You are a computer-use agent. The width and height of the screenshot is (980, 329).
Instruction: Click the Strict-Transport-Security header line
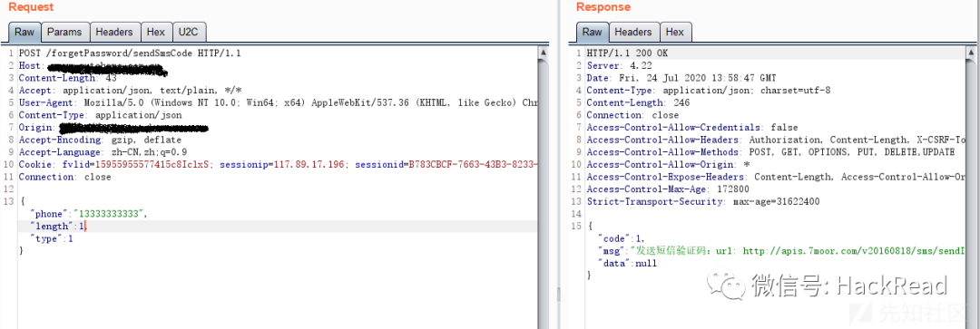click(702, 202)
